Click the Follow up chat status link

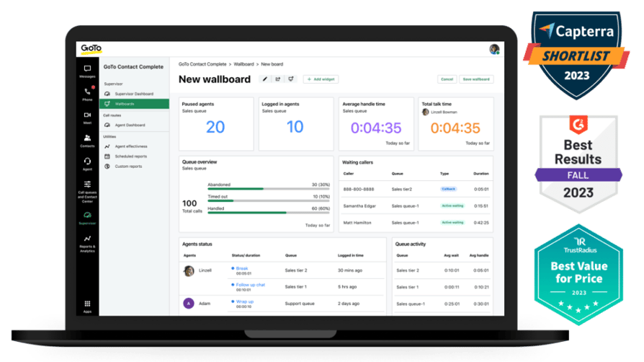(251, 285)
